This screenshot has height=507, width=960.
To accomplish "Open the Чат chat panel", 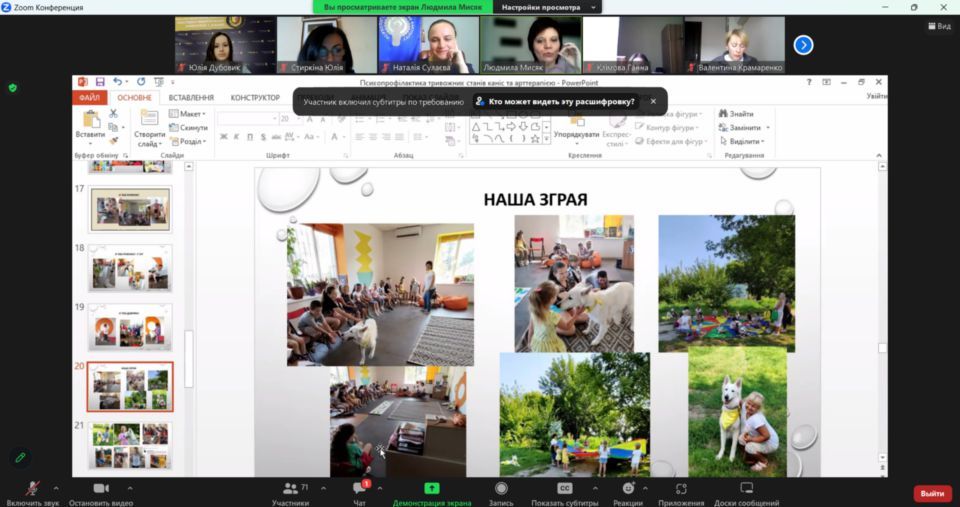I will [359, 488].
